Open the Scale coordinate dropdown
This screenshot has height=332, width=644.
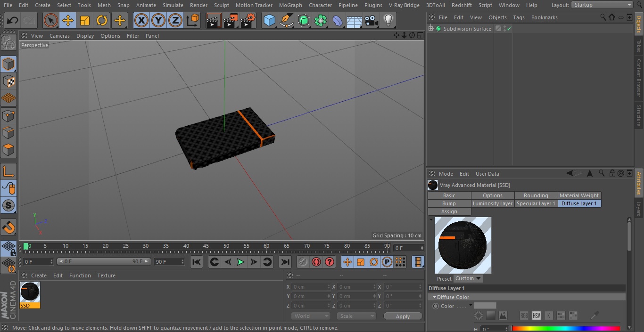356,316
